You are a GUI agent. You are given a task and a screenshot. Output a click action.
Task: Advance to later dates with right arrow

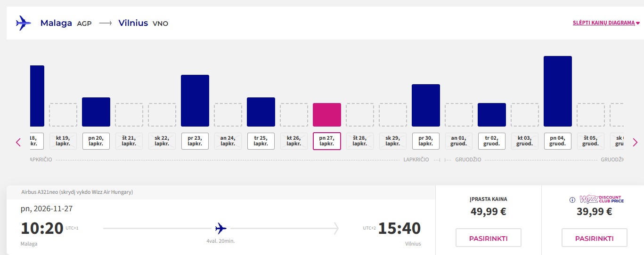point(635,142)
